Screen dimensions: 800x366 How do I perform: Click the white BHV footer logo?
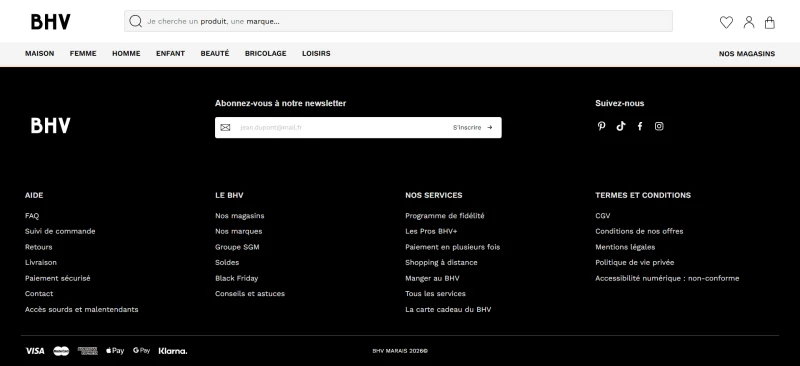pos(51,126)
